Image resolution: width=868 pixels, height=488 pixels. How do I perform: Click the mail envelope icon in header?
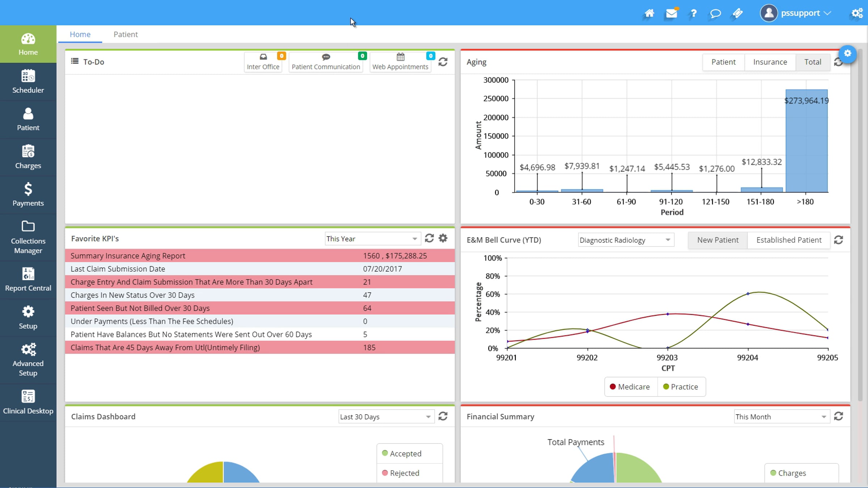[671, 13]
